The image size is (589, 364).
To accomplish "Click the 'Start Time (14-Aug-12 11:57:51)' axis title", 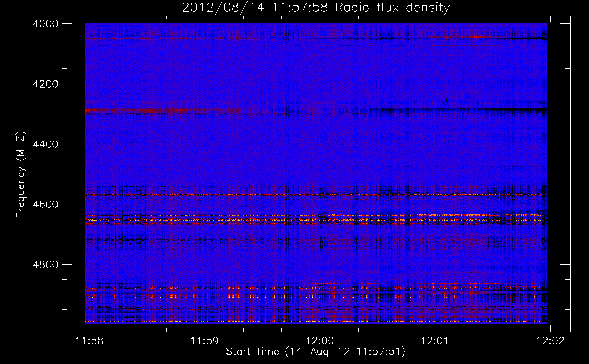I will coord(316,352).
